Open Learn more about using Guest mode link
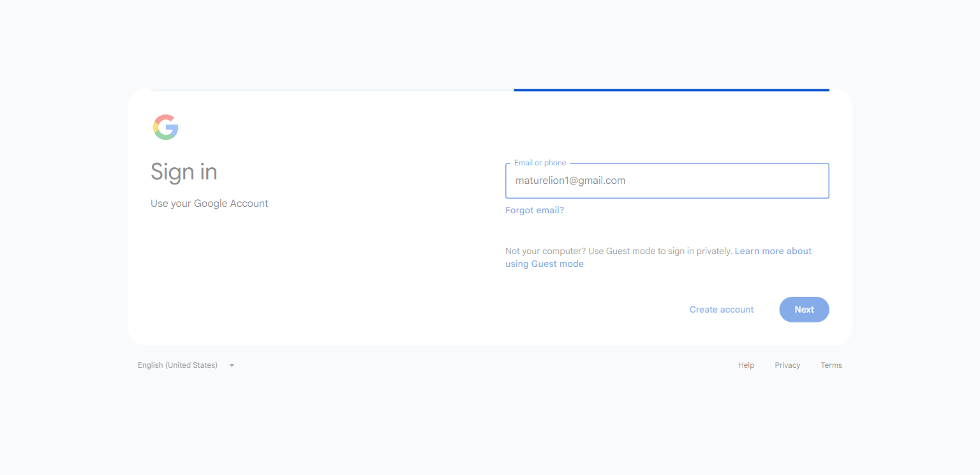 tap(658, 257)
